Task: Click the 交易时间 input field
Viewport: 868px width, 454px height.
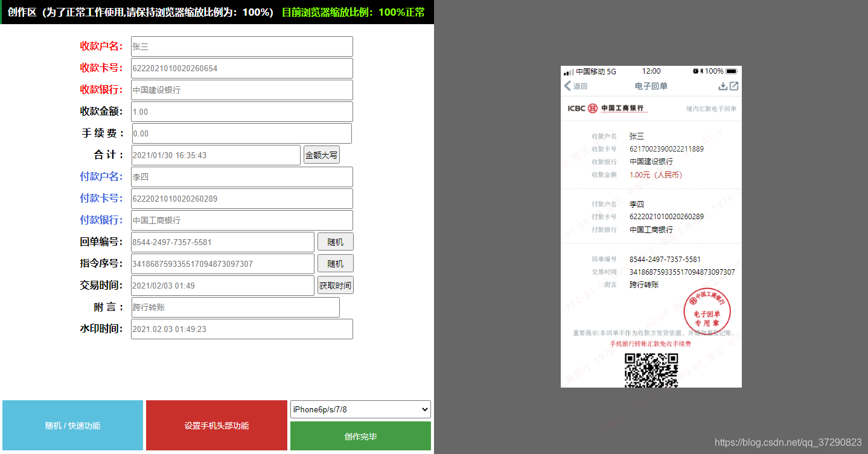Action: pos(223,286)
